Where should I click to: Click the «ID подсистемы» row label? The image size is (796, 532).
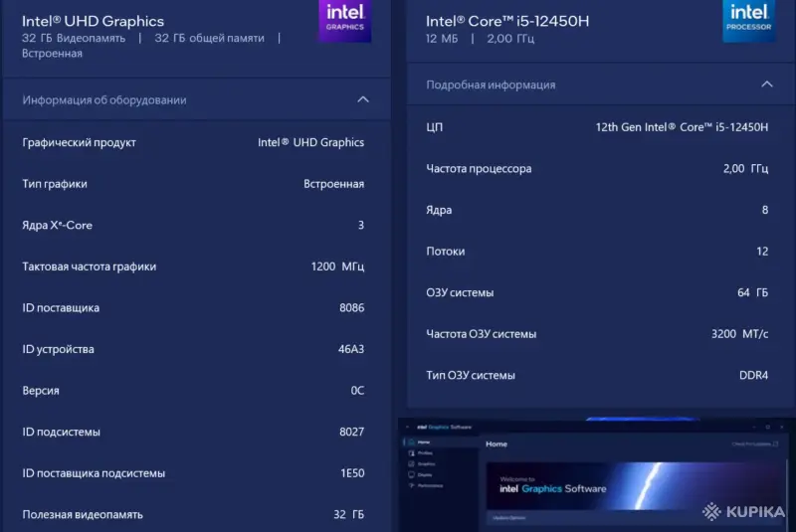(61, 433)
